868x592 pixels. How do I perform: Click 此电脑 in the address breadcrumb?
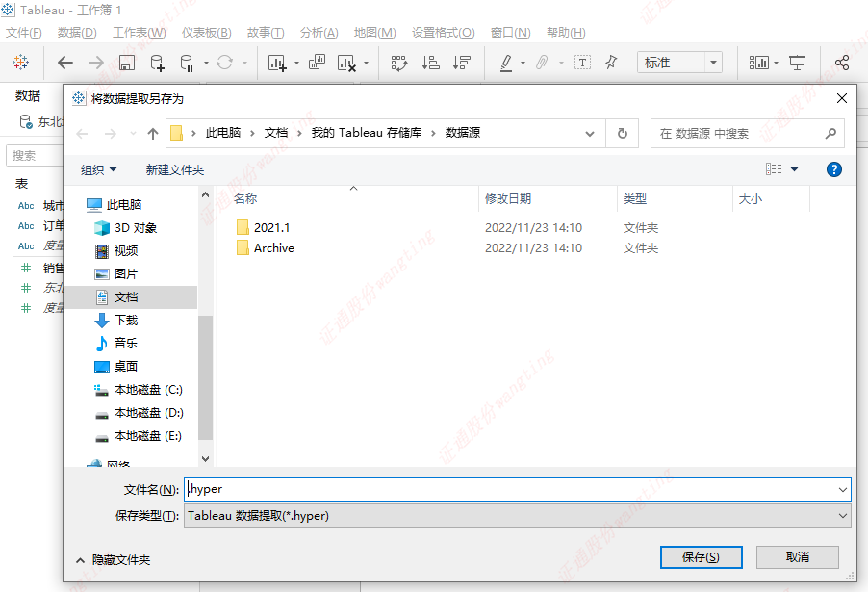click(x=223, y=133)
